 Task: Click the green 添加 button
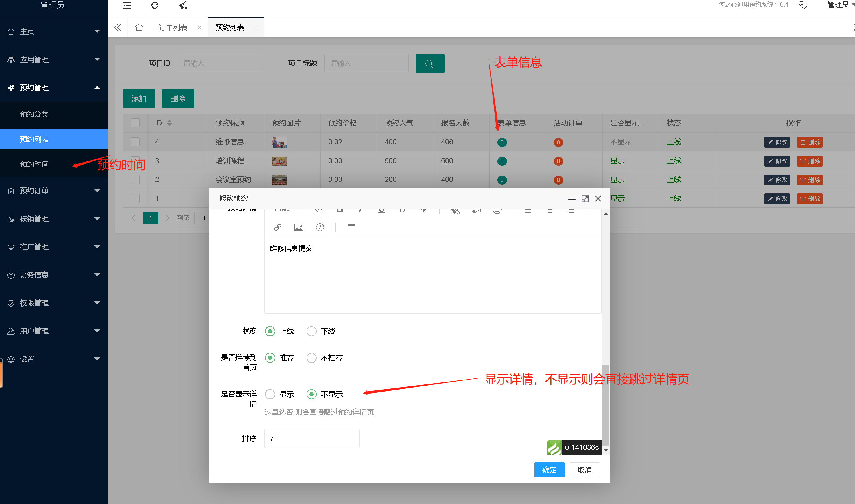click(x=139, y=99)
